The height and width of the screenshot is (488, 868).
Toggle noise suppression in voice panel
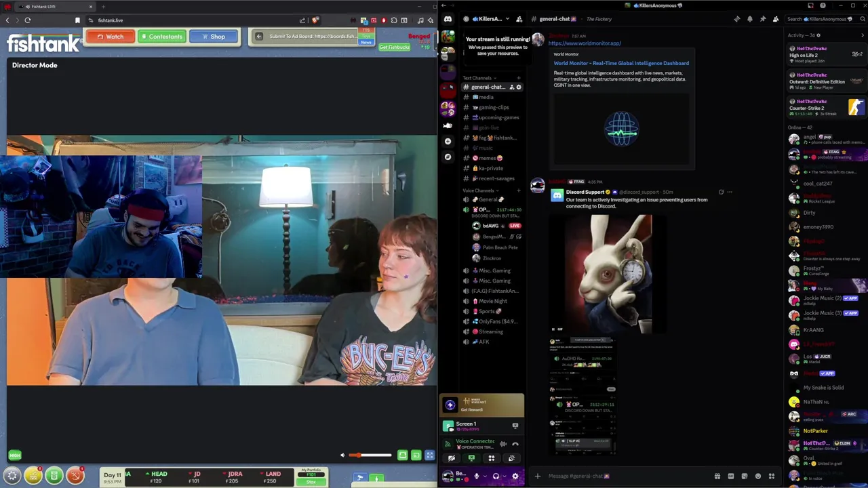tap(503, 444)
